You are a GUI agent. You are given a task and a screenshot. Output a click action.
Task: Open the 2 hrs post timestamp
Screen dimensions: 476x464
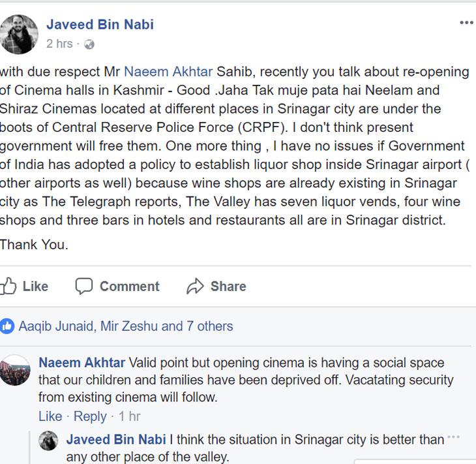[x=59, y=44]
